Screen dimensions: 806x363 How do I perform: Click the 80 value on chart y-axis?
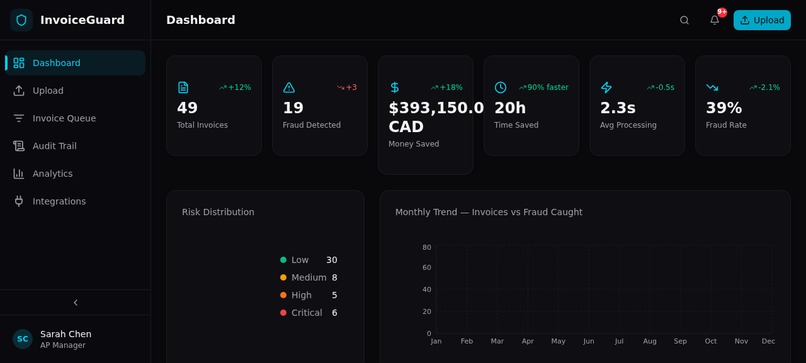[x=427, y=247]
